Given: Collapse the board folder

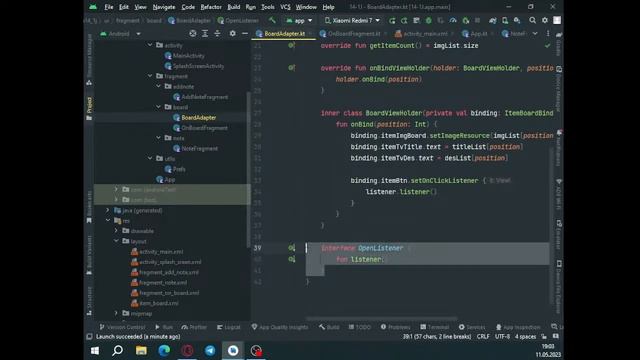Looking at the screenshot, I should (x=158, y=107).
